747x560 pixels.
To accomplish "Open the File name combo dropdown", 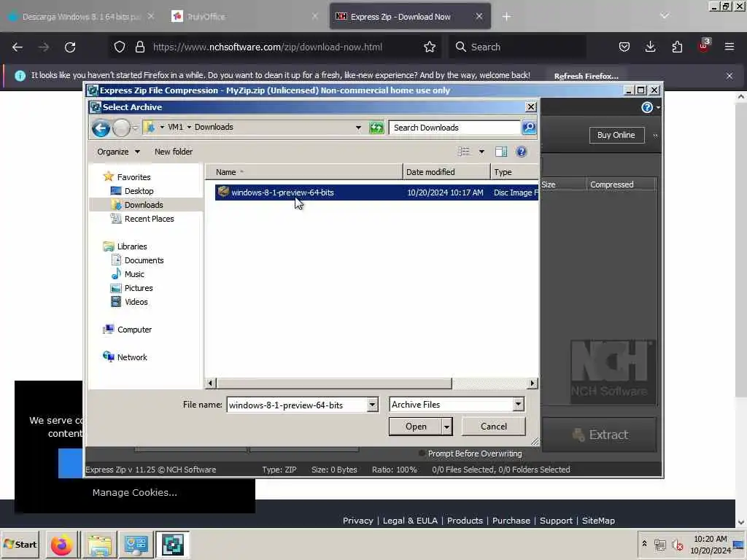I will (372, 405).
